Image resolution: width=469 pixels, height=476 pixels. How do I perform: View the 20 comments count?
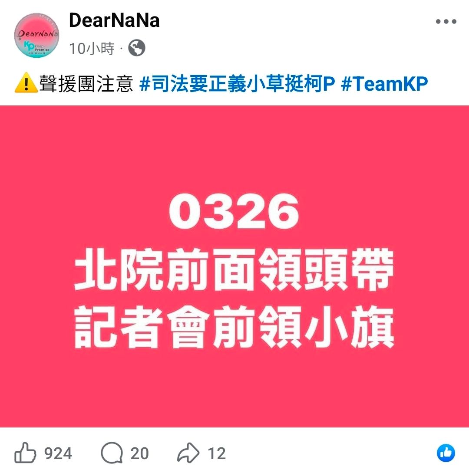coord(139,453)
